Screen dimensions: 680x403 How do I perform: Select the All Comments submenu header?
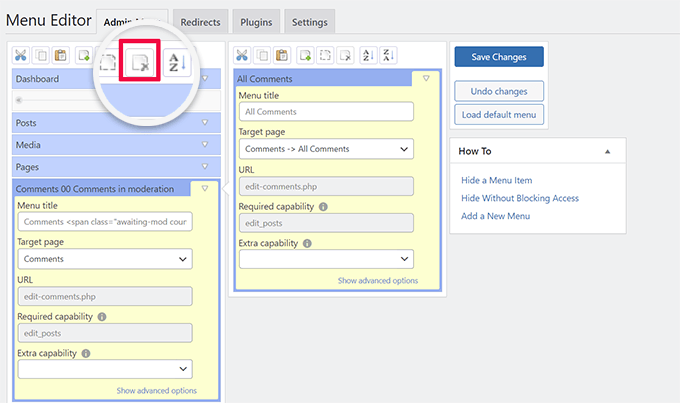[323, 79]
